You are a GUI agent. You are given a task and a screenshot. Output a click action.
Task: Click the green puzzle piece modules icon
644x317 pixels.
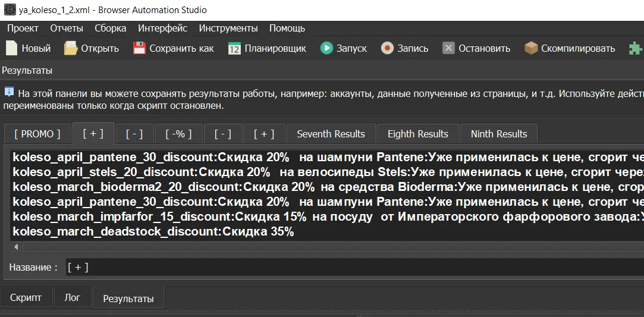[635, 48]
